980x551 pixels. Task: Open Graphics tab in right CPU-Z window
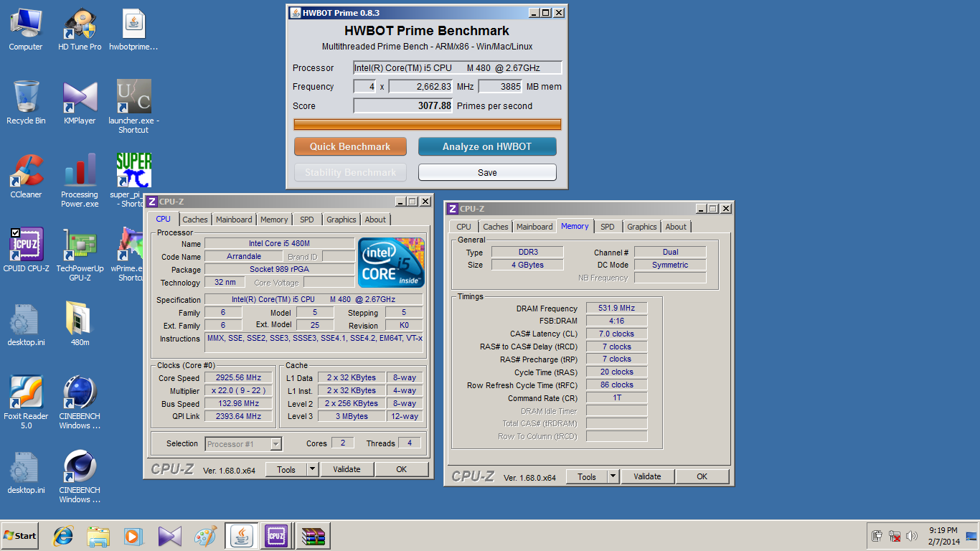642,227
